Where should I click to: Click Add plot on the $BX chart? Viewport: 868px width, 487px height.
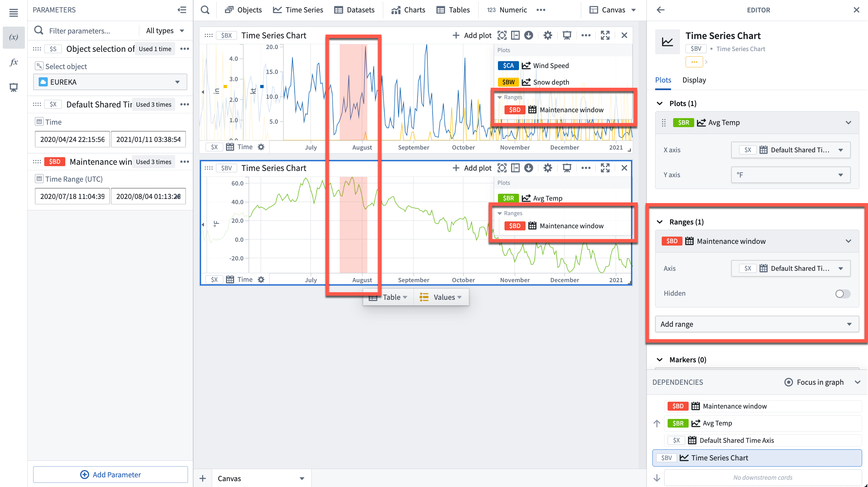point(472,35)
